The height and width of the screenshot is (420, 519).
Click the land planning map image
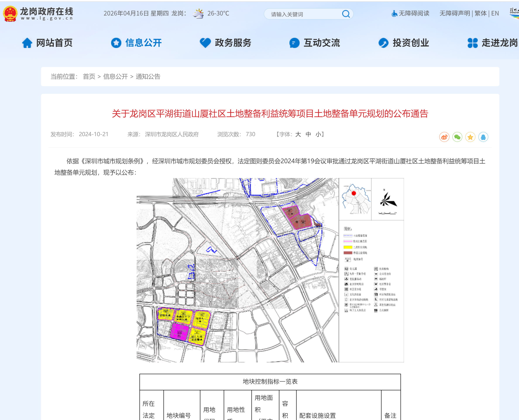[x=270, y=270]
